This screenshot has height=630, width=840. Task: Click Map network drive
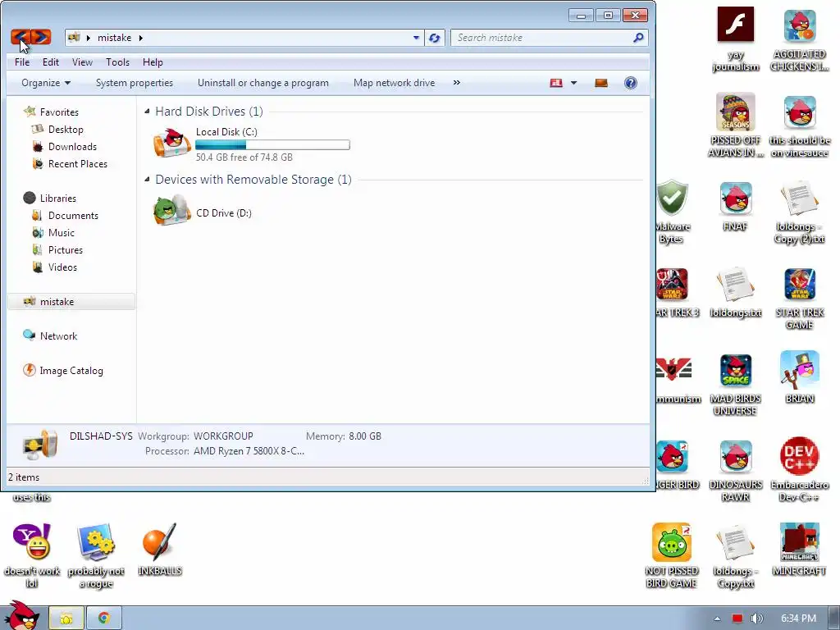pos(395,83)
